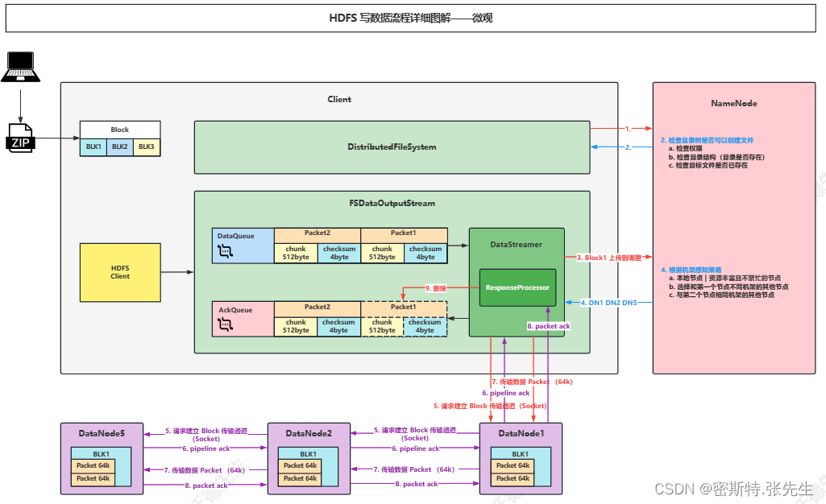Click the AckQueue label

[235, 310]
